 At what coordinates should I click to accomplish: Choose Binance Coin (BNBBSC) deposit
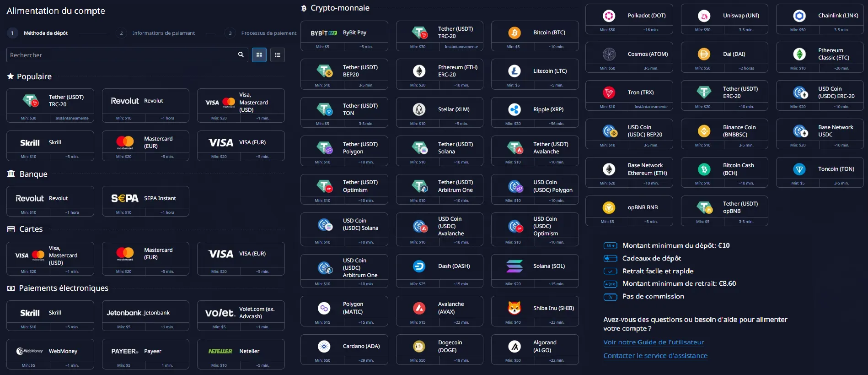pyautogui.click(x=724, y=134)
